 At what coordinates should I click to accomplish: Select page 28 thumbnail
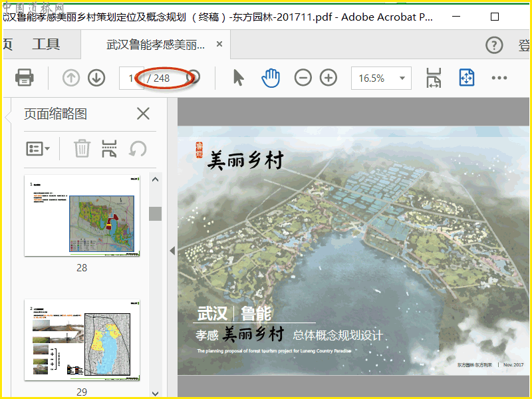[x=82, y=215]
